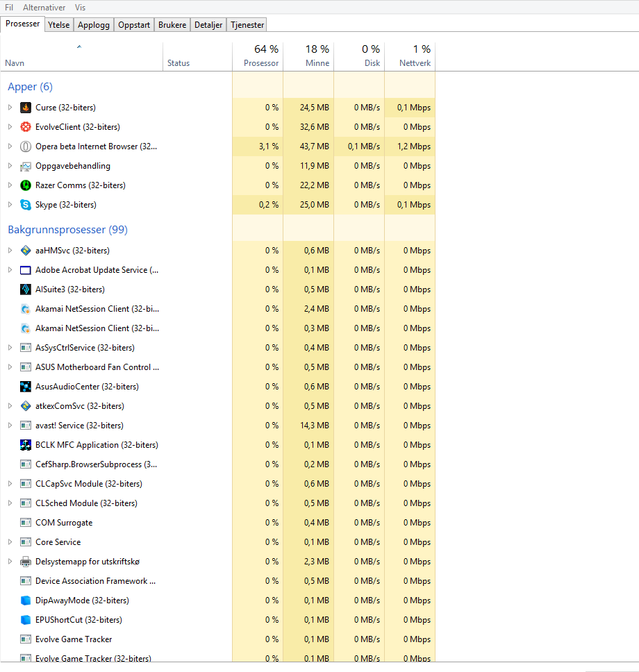The width and height of the screenshot is (639, 672).
Task: Click the AsusAudioCenter icon
Action: [26, 387]
